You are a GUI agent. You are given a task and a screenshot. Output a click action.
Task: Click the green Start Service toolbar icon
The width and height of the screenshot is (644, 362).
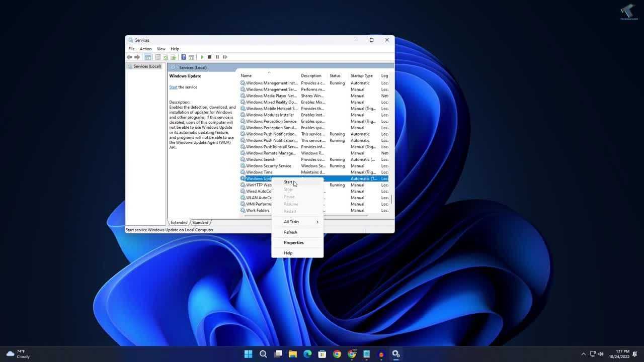pos(202,57)
